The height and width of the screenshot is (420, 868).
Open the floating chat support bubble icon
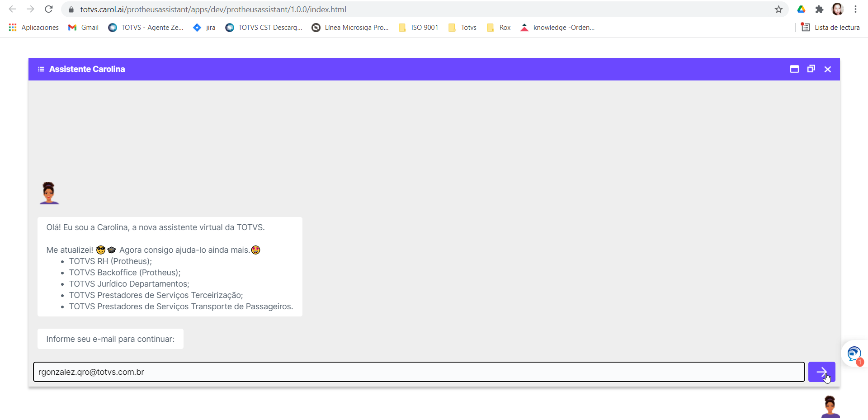(x=854, y=354)
